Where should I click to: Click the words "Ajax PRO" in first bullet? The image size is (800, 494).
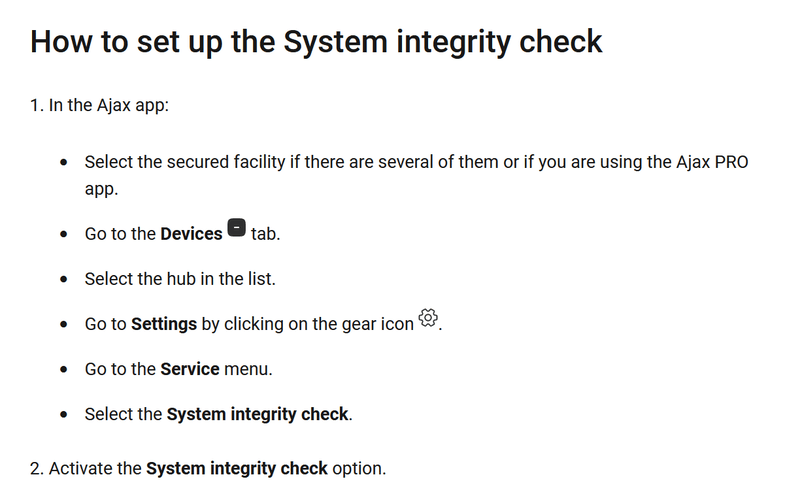pyautogui.click(x=714, y=162)
